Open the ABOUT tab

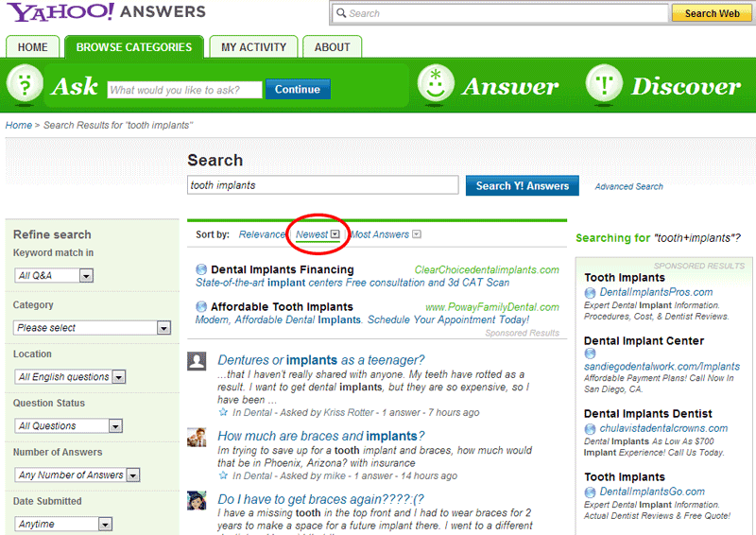coord(333,47)
